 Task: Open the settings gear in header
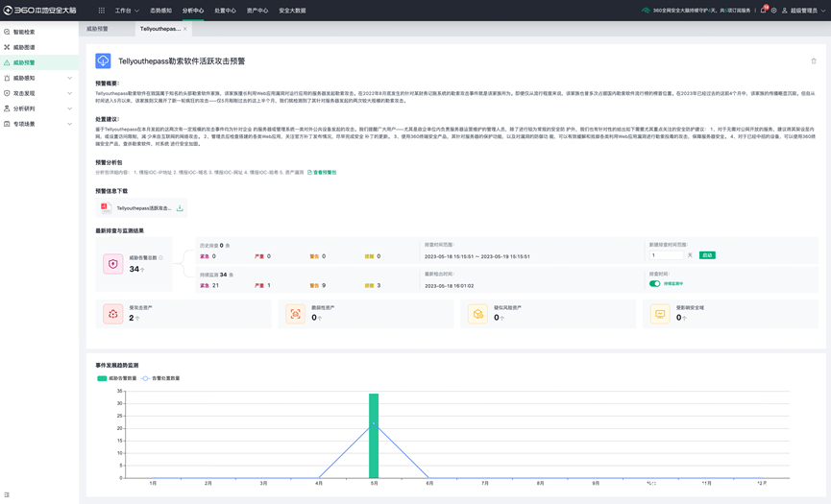pyautogui.click(x=773, y=10)
